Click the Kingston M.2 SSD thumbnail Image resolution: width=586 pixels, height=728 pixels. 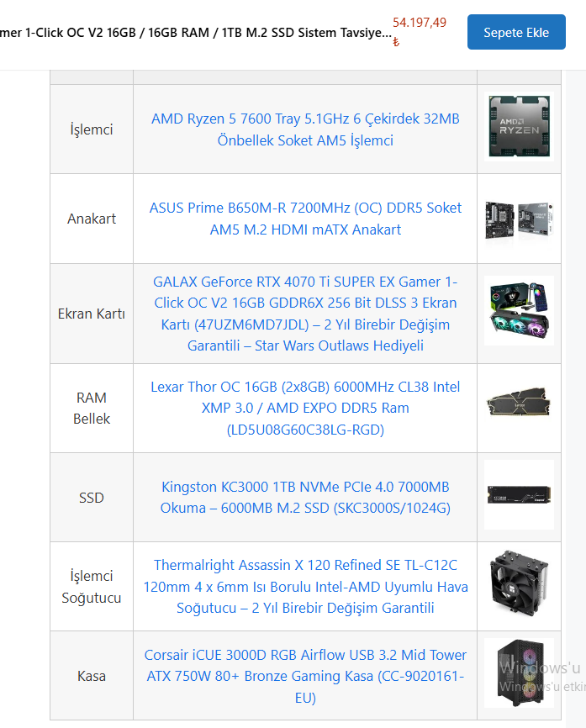[x=519, y=494]
